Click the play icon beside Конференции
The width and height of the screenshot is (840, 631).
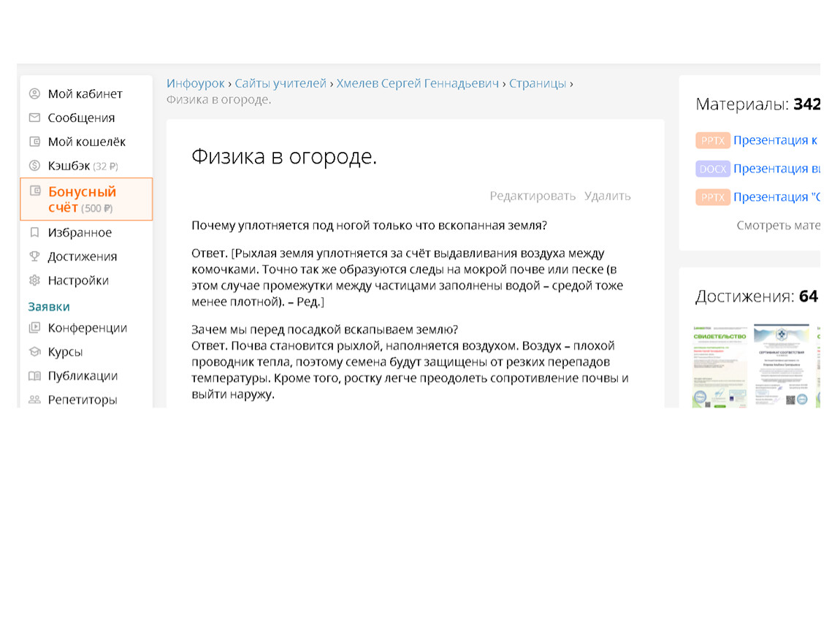pos(34,327)
